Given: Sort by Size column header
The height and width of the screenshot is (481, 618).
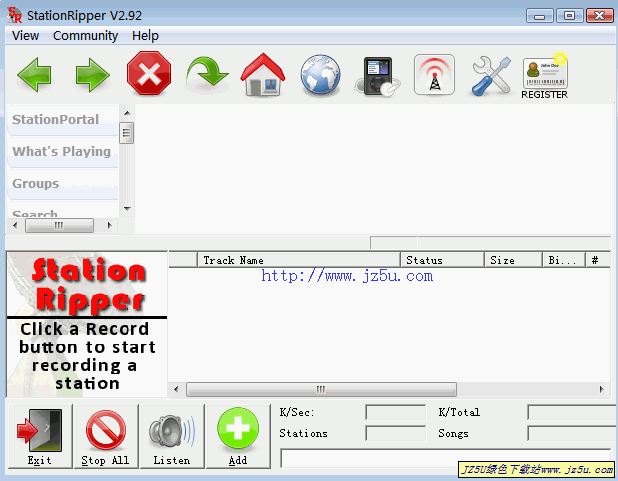Looking at the screenshot, I should click(x=513, y=260).
